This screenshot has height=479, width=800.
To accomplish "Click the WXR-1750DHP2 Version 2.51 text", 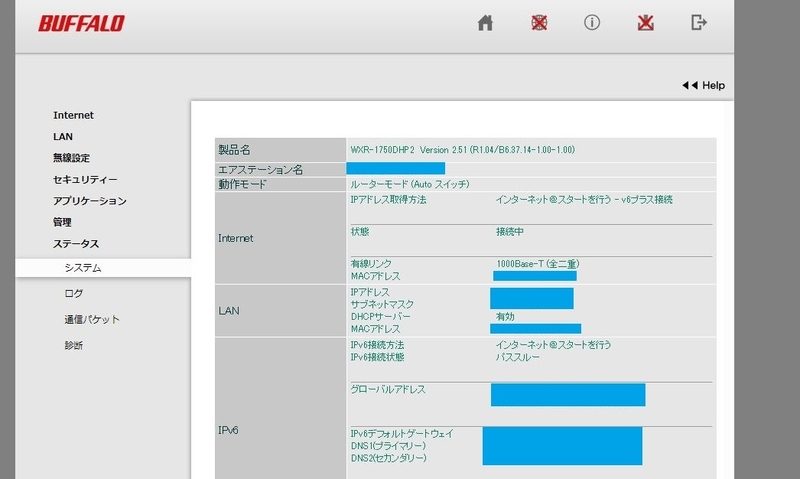I will (463, 150).
